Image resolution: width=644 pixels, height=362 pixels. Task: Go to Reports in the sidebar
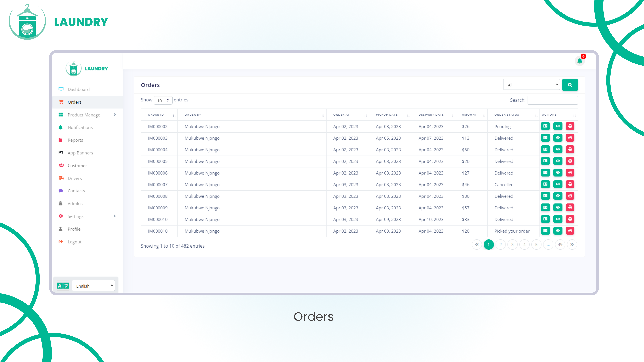(75, 140)
